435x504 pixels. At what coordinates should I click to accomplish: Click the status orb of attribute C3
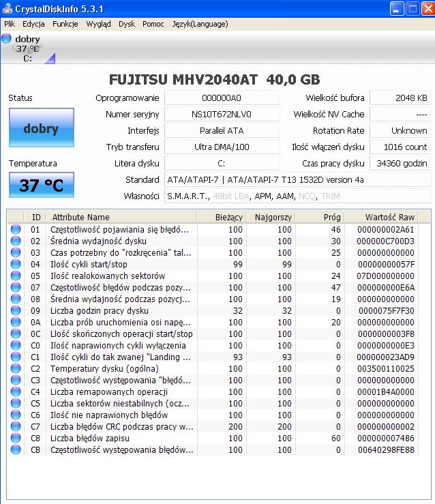(16, 380)
